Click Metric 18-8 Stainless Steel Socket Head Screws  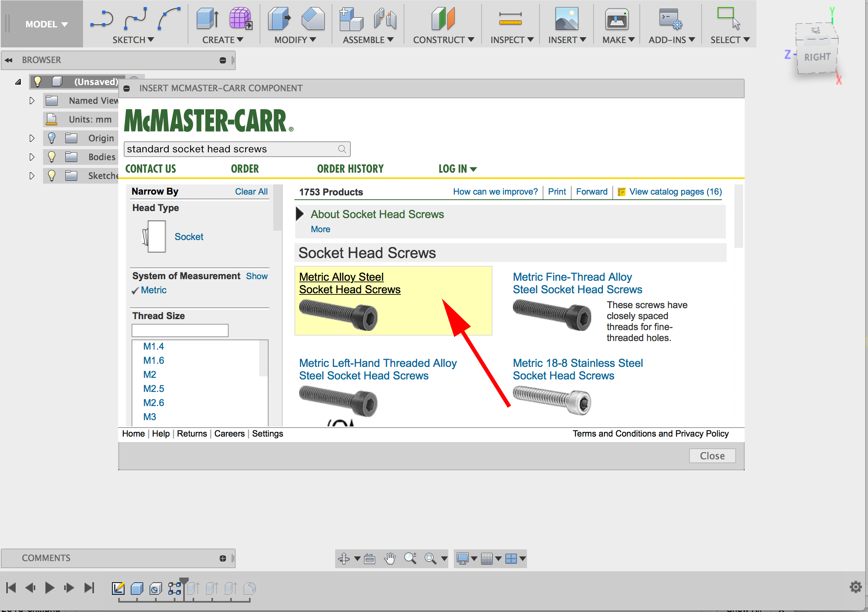(x=577, y=369)
